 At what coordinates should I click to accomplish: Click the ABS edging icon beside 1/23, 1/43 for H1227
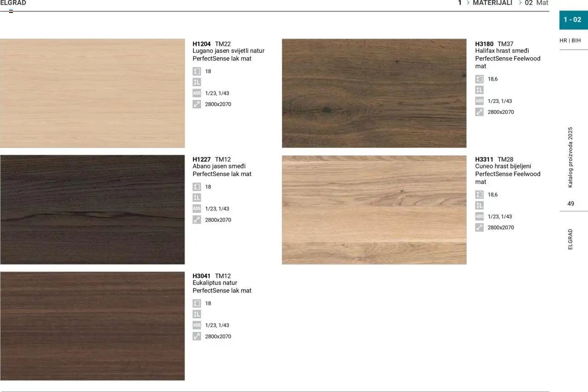(197, 208)
